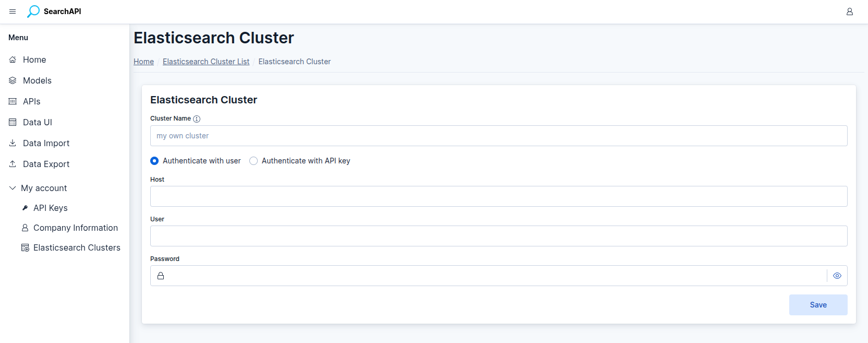Click the SearchAPI brand name
The image size is (868, 343).
pyautogui.click(x=62, y=11)
